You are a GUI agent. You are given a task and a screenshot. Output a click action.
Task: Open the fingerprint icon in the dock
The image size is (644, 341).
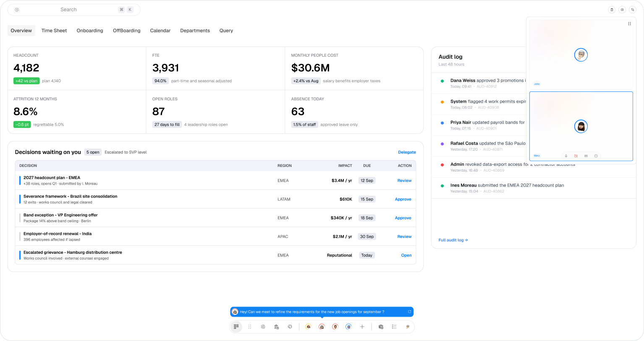coord(263,327)
